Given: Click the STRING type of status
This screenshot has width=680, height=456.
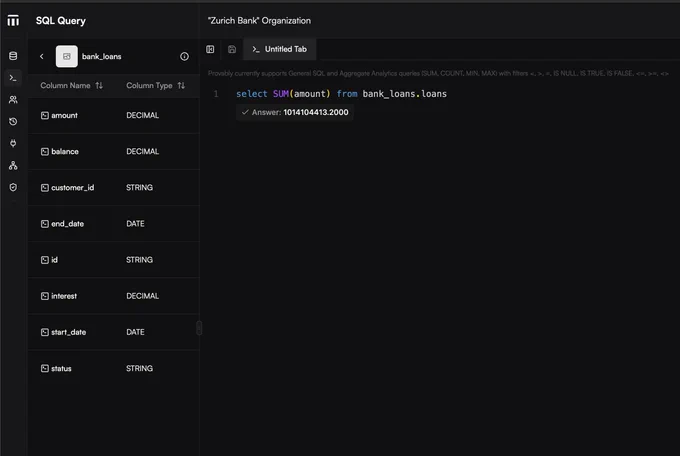Looking at the screenshot, I should 139,368.
